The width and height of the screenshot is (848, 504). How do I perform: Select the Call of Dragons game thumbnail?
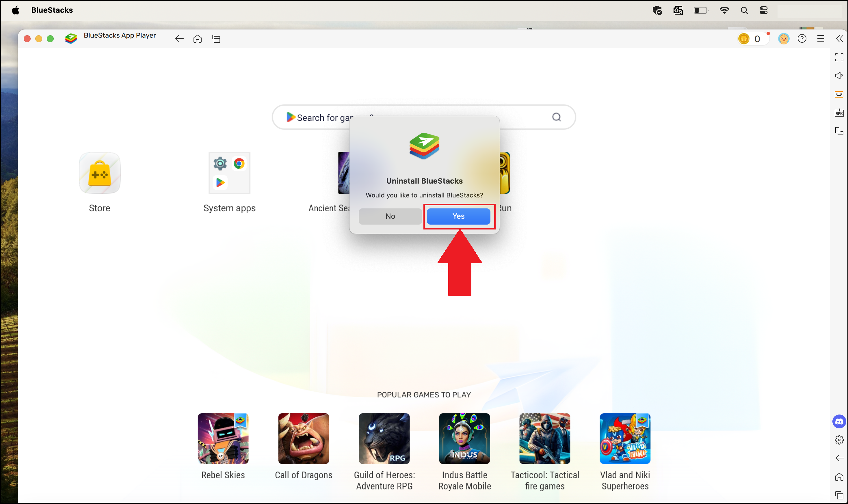(x=303, y=438)
